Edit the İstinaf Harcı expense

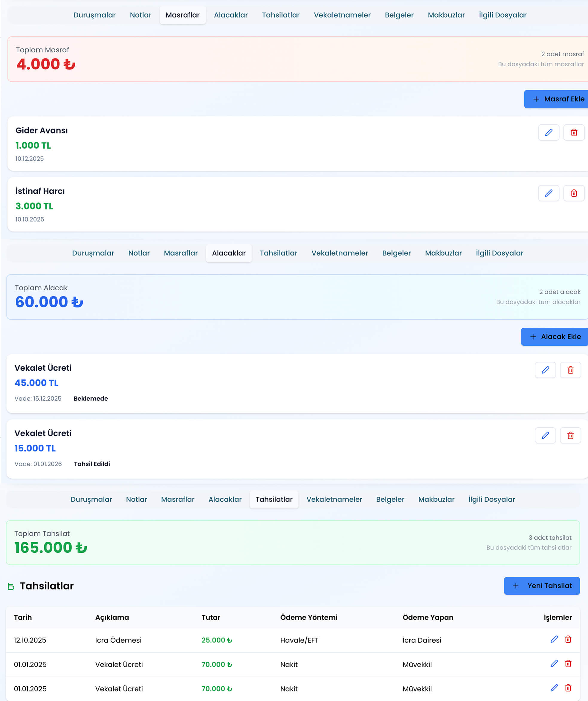point(548,193)
